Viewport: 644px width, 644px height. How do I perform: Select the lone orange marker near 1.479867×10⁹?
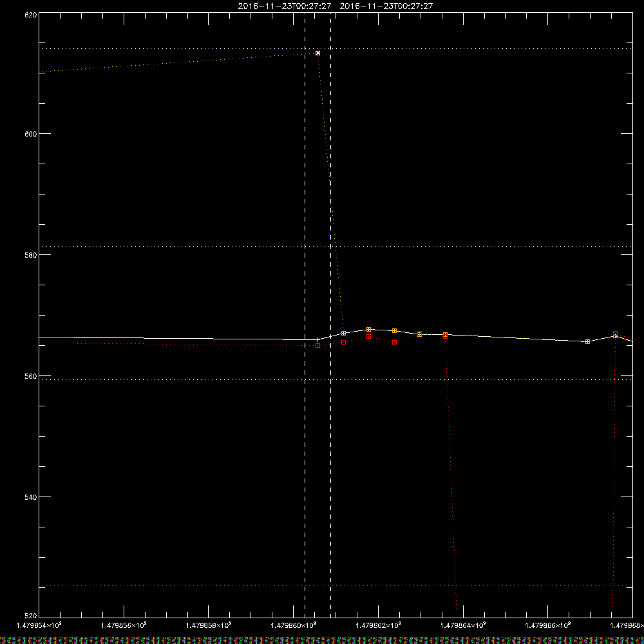tap(588, 342)
